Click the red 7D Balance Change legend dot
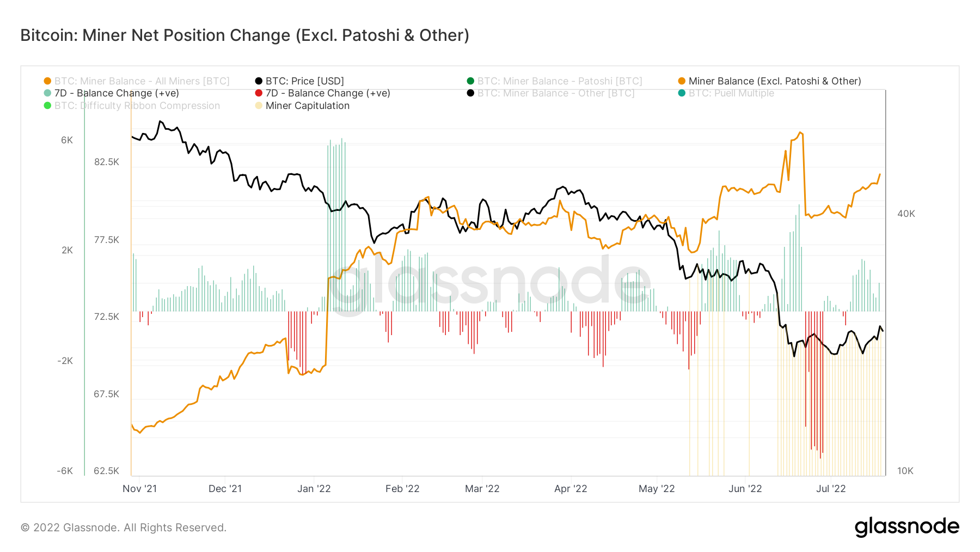Screen dimensions: 980x552 point(259,93)
